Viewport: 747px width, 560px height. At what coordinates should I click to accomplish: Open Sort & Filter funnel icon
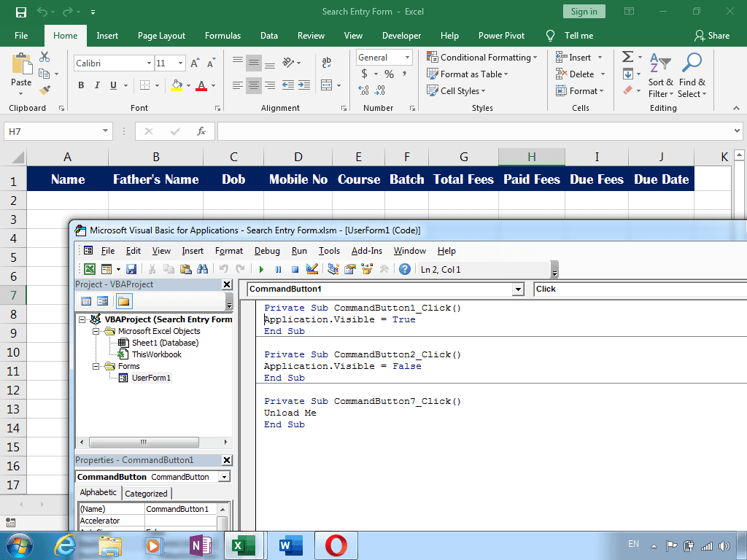[660, 63]
